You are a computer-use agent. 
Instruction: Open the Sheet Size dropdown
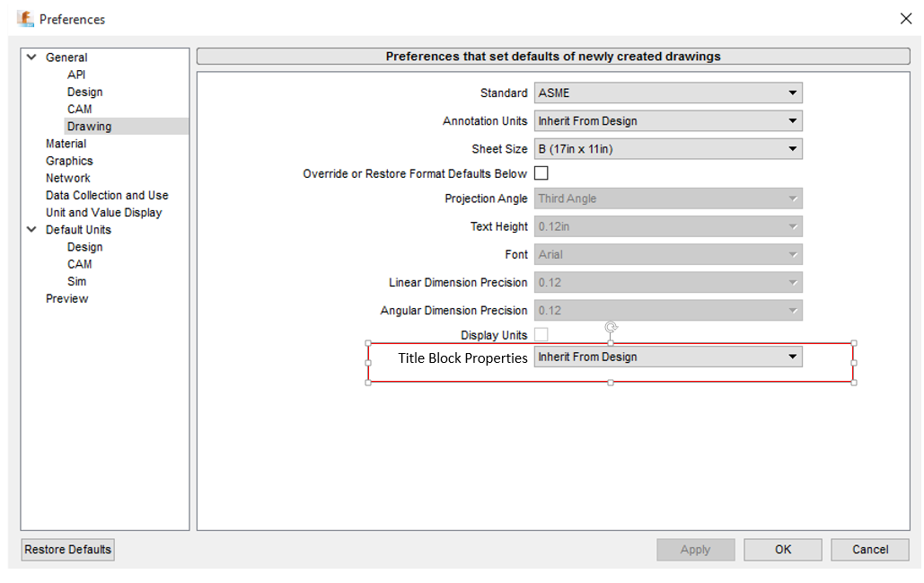(668, 149)
